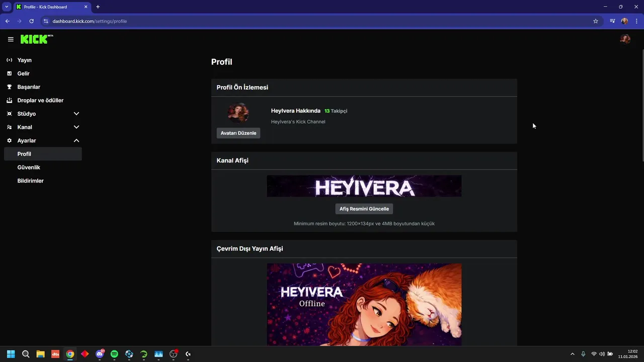Screen dimensions: 644x362
Task: Open the media control music icon
Action: pos(612,21)
